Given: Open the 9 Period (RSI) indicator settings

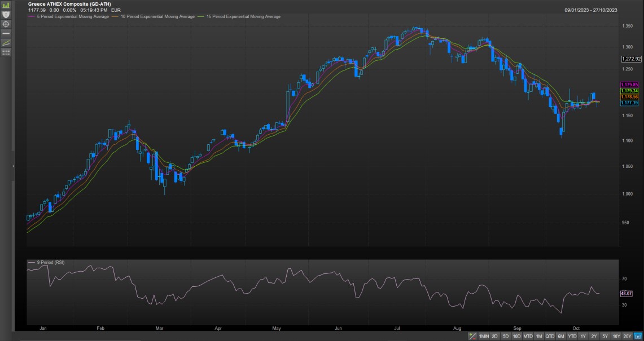Looking at the screenshot, I should [50, 263].
